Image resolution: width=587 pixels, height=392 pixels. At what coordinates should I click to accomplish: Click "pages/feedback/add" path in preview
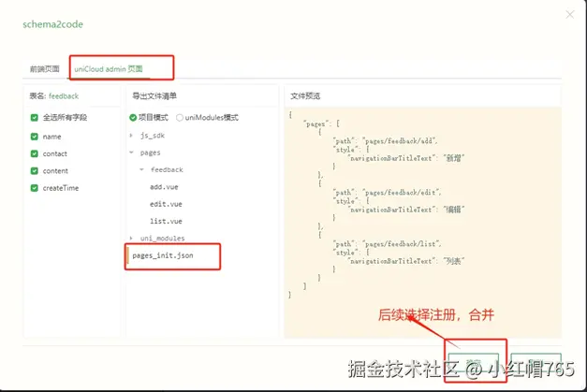(x=398, y=141)
